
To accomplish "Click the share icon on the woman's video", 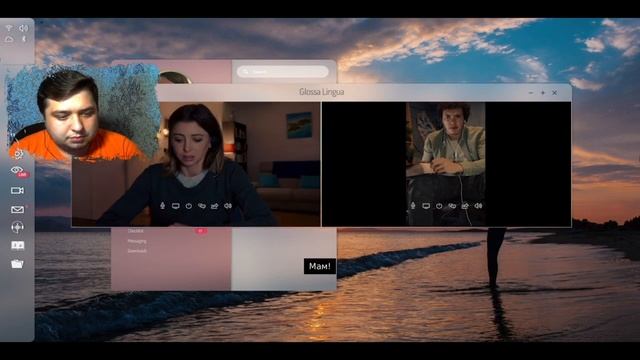I will pos(215,206).
